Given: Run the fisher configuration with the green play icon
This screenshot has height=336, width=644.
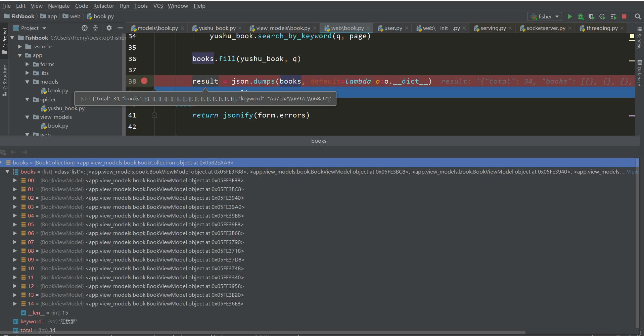Looking at the screenshot, I should pyautogui.click(x=570, y=16).
